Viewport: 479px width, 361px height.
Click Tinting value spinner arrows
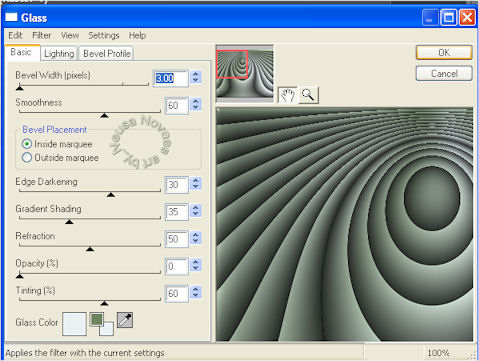coord(196,292)
